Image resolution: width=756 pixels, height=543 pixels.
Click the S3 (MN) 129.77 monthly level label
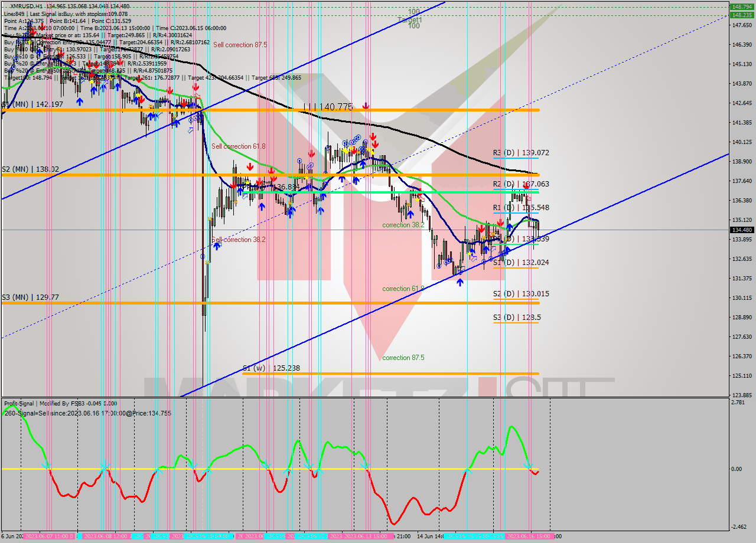click(x=30, y=297)
